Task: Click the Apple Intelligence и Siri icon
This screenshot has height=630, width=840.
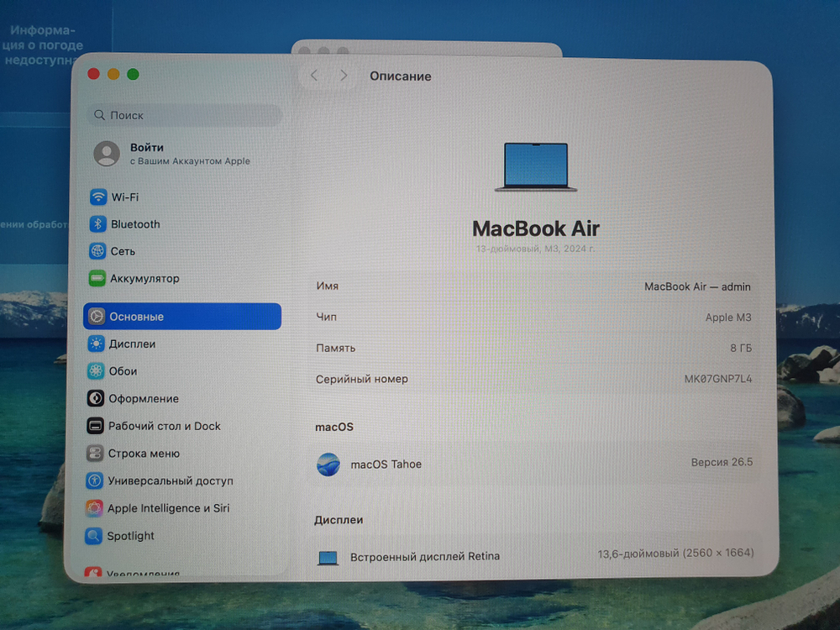Action: [x=94, y=508]
